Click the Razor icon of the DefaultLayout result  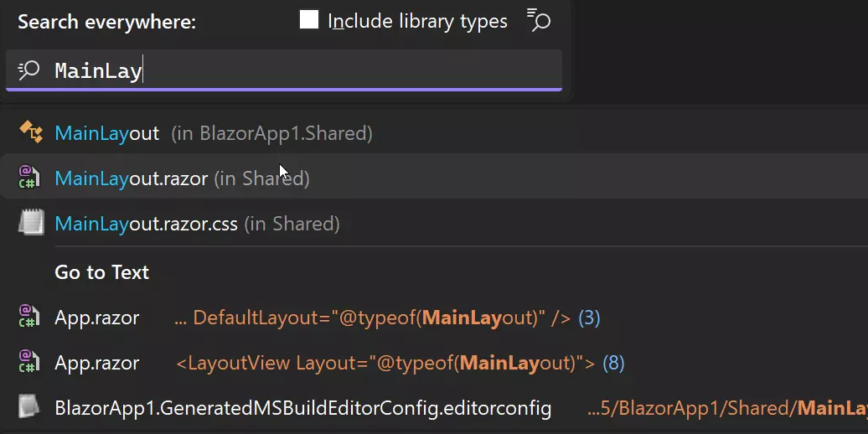[29, 318]
